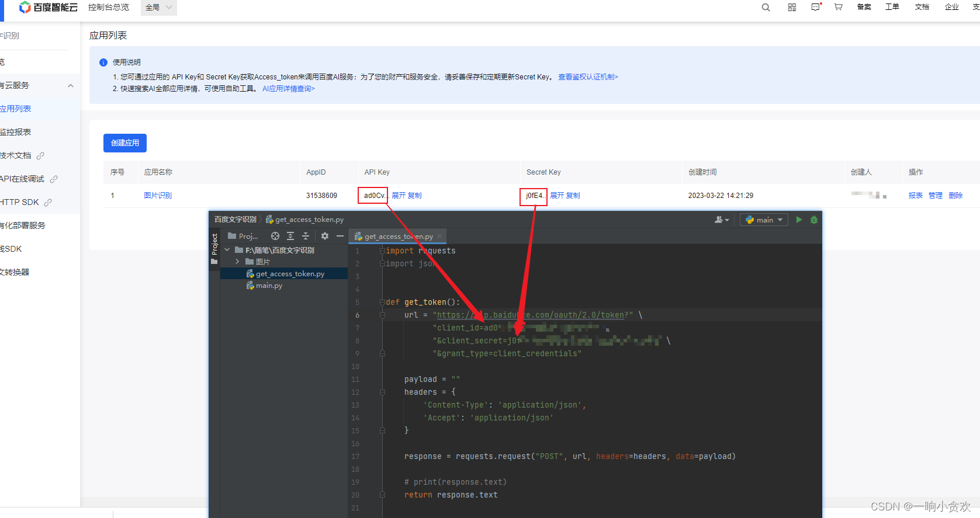
Task: Click the info icon beside 使用说明
Action: (x=103, y=62)
